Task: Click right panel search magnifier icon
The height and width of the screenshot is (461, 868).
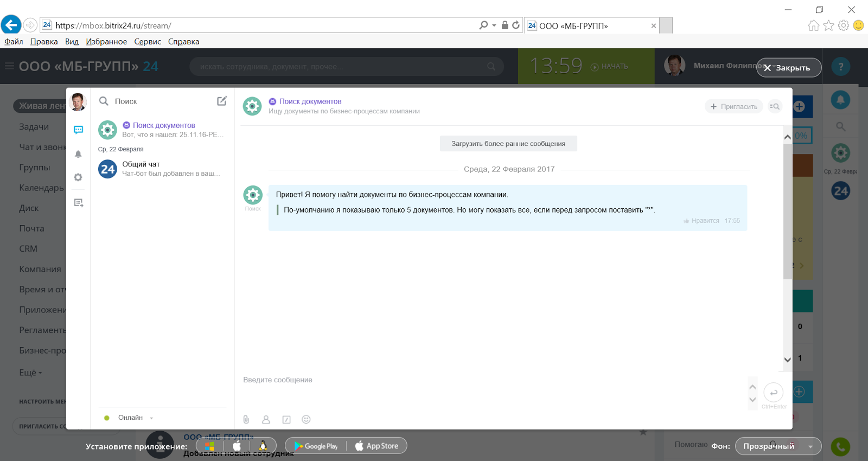Action: 840,126
